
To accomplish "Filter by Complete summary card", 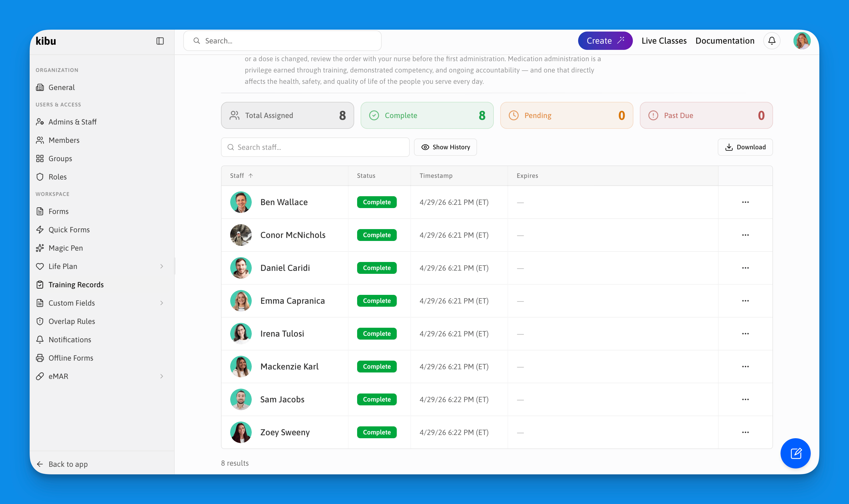I will coord(427,115).
